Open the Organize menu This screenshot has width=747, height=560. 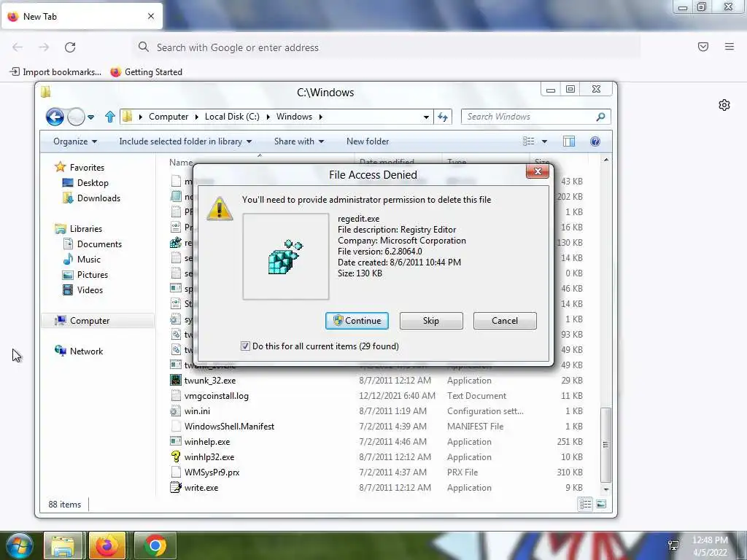75,141
